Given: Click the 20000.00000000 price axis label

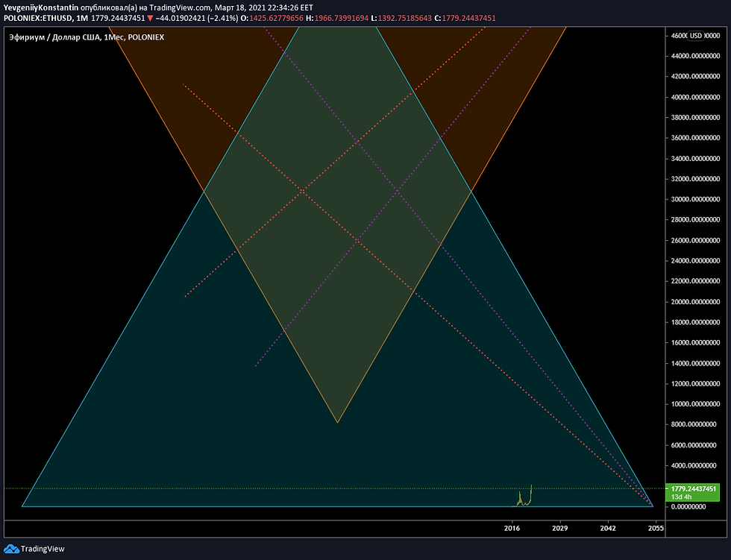Looking at the screenshot, I should [695, 302].
